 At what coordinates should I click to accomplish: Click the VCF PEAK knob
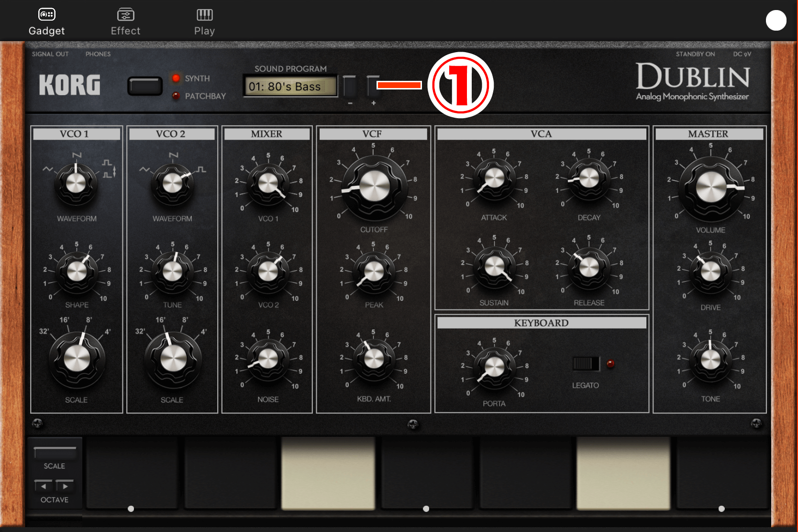click(x=374, y=272)
